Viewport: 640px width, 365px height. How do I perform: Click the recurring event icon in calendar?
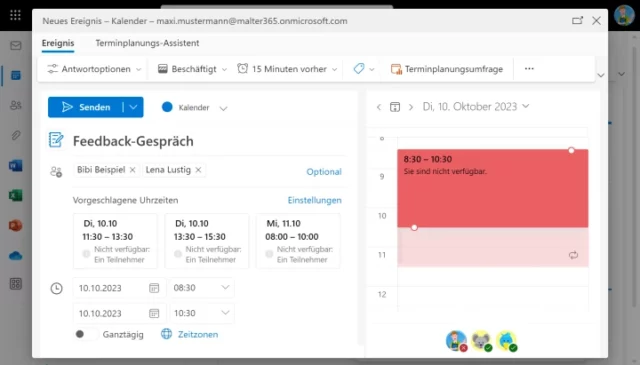click(x=573, y=255)
